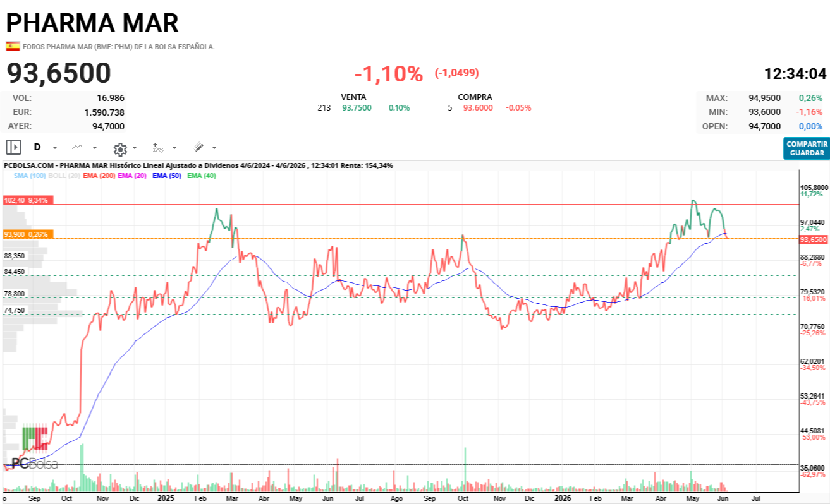Viewport: 830px width, 504px height.
Task: Click the OPEN value 94,7000
Action: (764, 126)
